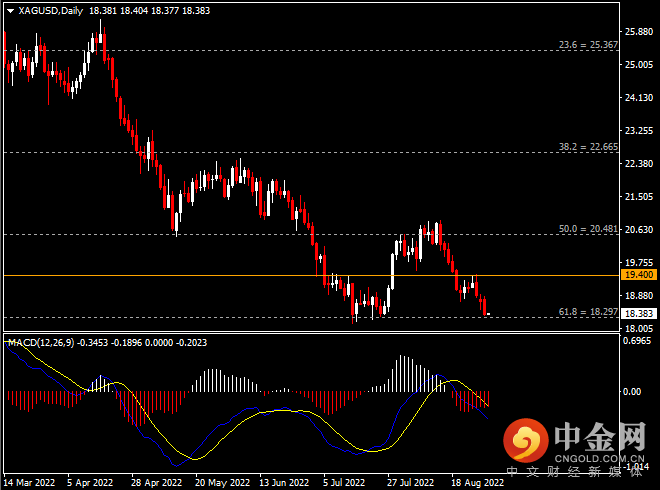Click the 28 Apr 2022 date marker

[x=156, y=482]
